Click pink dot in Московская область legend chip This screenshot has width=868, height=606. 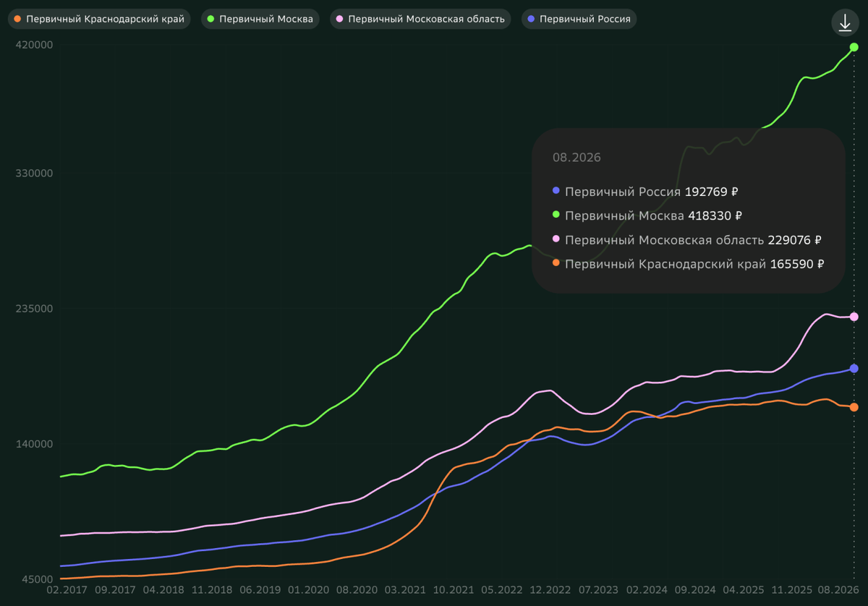pyautogui.click(x=339, y=19)
